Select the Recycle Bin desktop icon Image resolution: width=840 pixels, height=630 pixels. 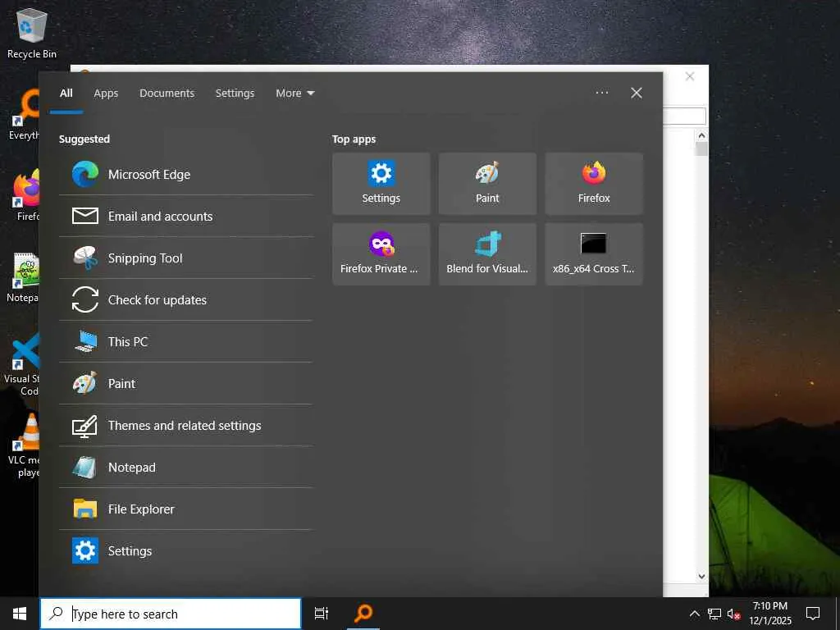pos(32,33)
